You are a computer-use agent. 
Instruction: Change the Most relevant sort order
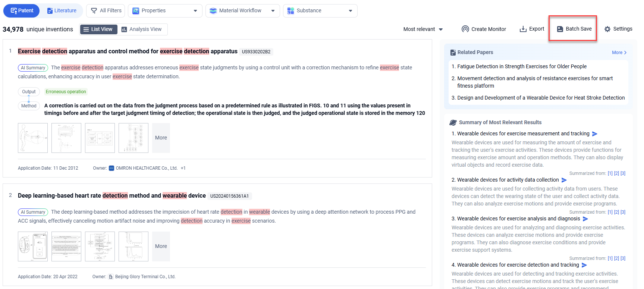pyautogui.click(x=423, y=29)
